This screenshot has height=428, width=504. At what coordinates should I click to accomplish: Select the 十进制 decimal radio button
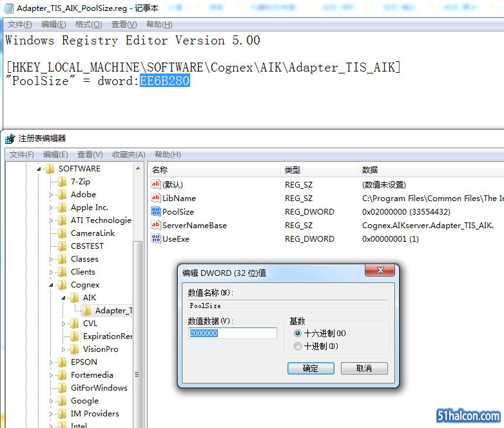pos(297,346)
